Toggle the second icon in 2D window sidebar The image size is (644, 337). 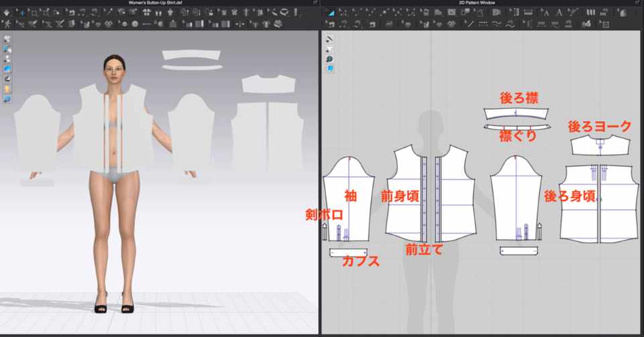329,50
